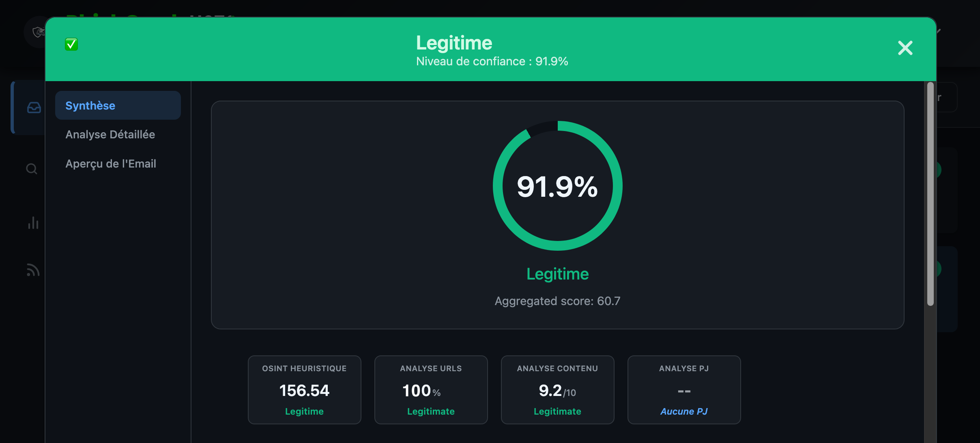Click the RSS feed sidebar icon
This screenshot has width=980, height=443.
[33, 270]
